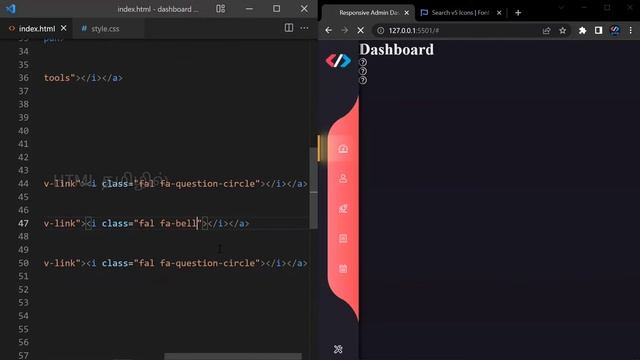
Task: Open the third sidebar nav icon below user
Action: pyautogui.click(x=343, y=209)
